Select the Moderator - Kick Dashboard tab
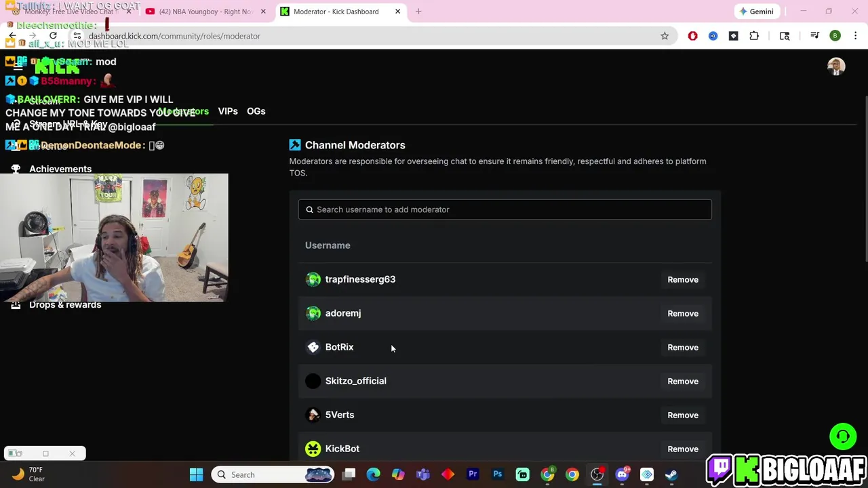The image size is (868, 488). (x=336, y=12)
